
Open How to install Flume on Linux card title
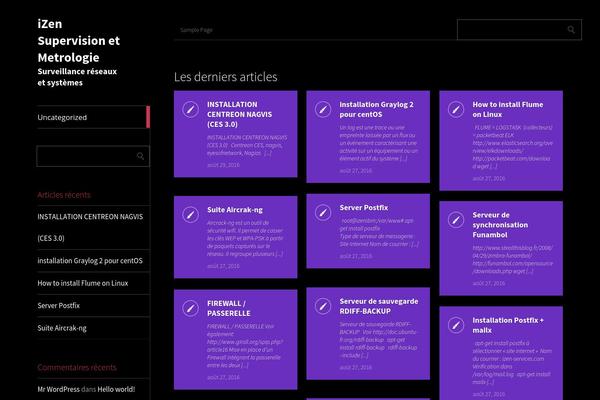(507, 109)
